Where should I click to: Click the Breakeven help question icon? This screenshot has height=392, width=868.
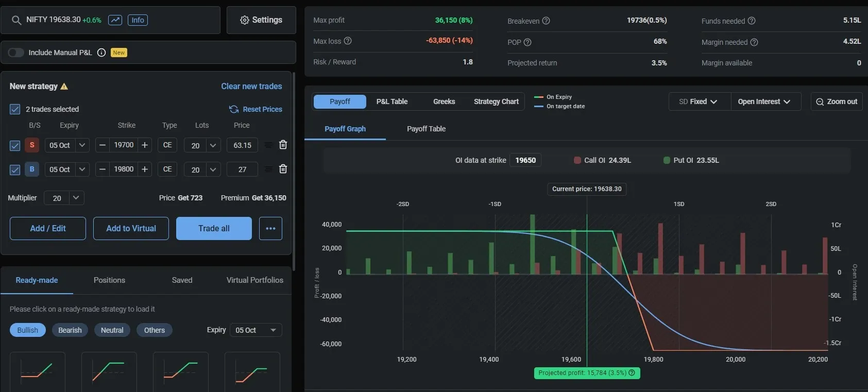[546, 21]
